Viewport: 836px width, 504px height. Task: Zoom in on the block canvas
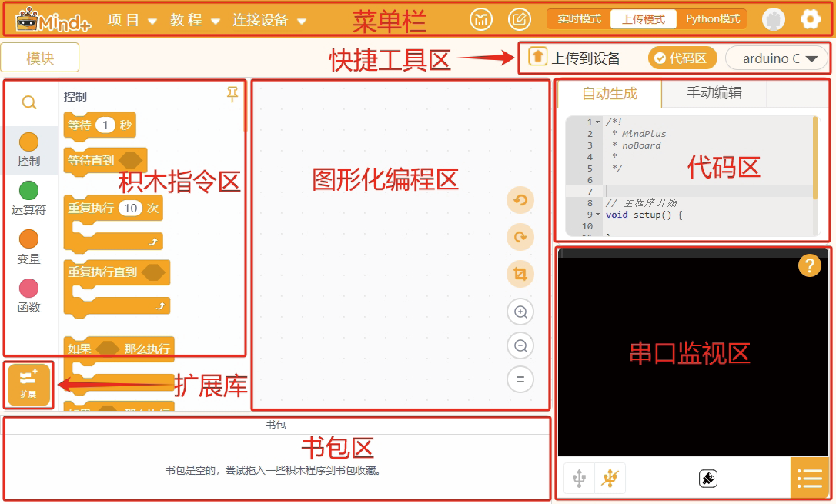coord(520,312)
